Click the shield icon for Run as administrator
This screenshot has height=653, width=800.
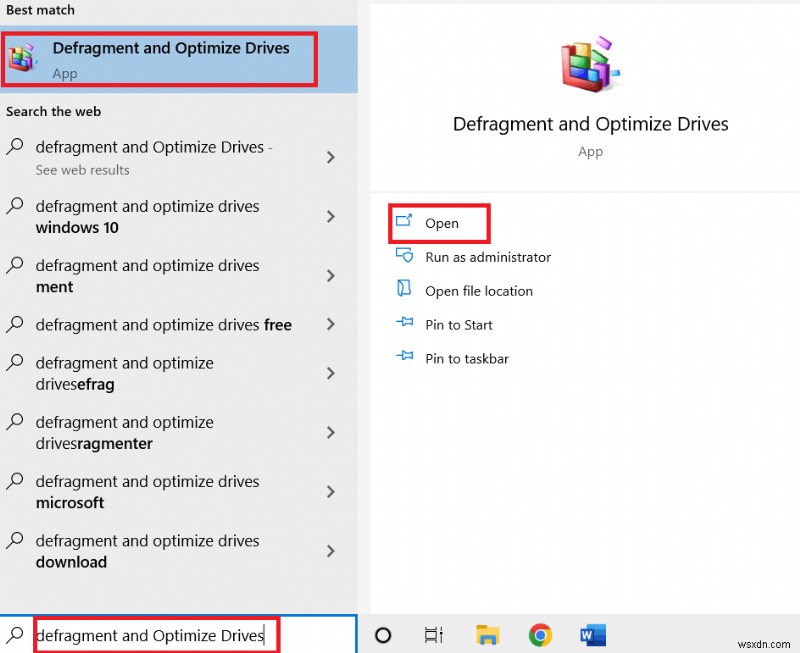(405, 255)
